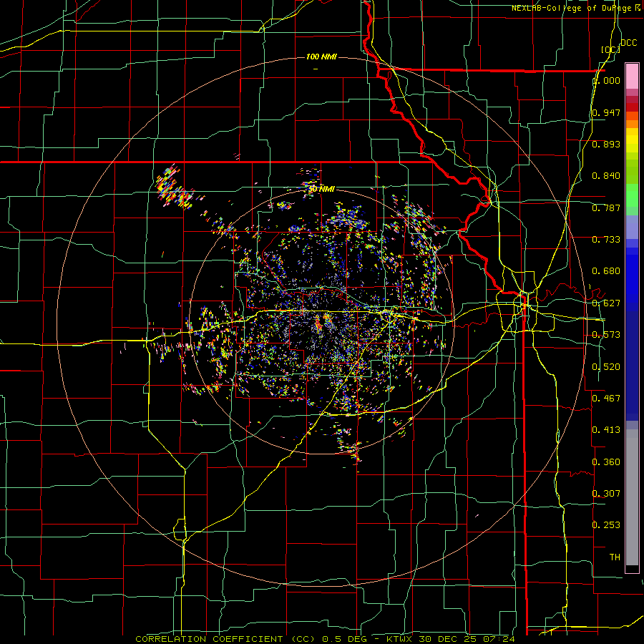Click the 0.253 legend label
This screenshot has width=644, height=644.
click(606, 525)
